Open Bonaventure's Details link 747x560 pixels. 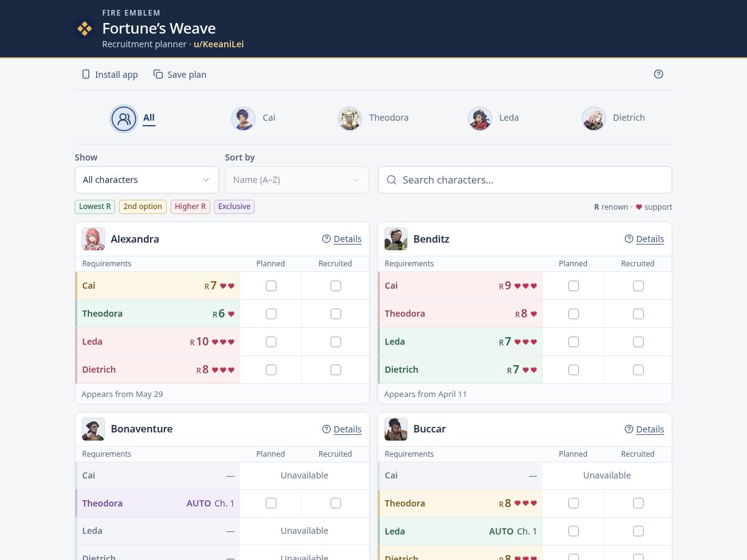[347, 429]
